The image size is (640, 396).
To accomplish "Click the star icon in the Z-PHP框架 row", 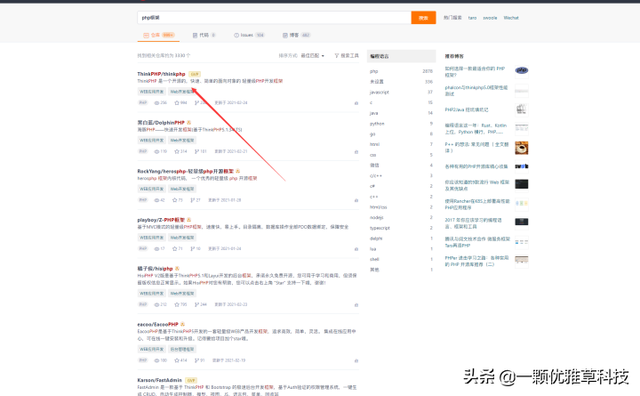I will click(x=175, y=249).
